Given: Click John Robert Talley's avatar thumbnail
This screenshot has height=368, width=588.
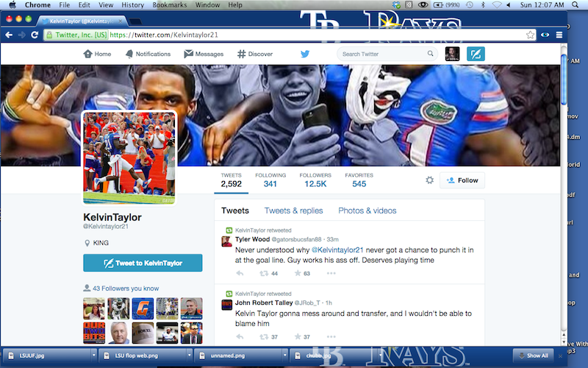Looking at the screenshot, I should [226, 305].
